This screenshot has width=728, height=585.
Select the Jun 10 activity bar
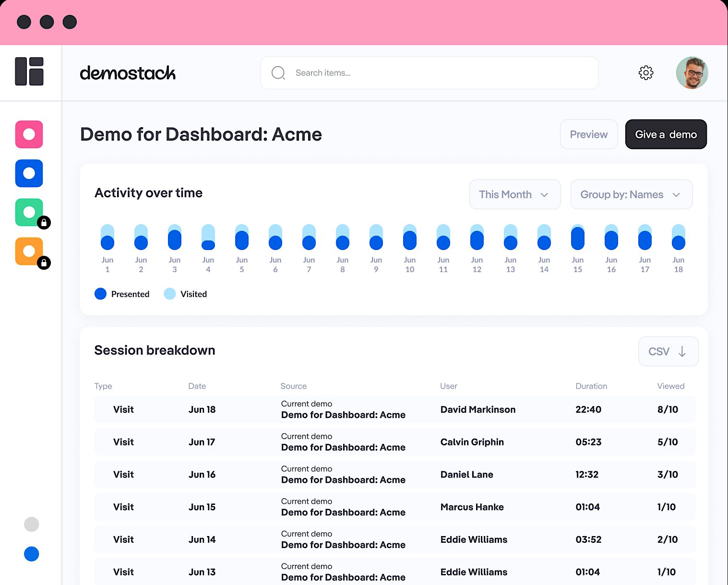[410, 237]
